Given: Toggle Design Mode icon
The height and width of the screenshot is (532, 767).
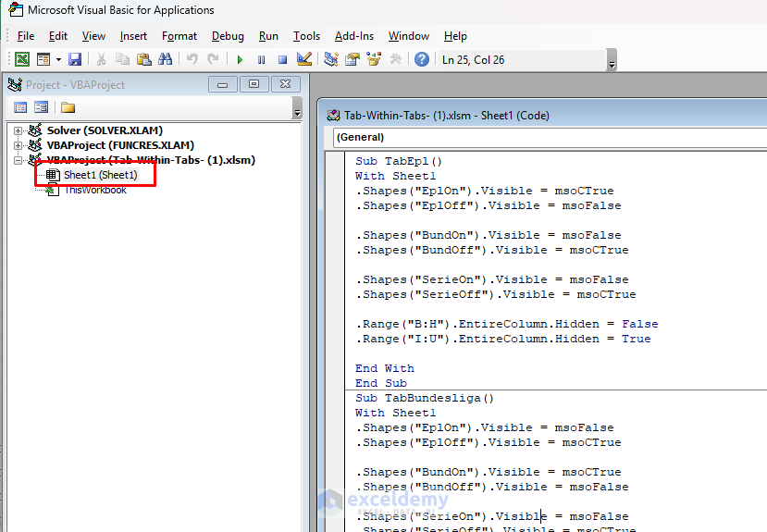Looking at the screenshot, I should point(304,59).
